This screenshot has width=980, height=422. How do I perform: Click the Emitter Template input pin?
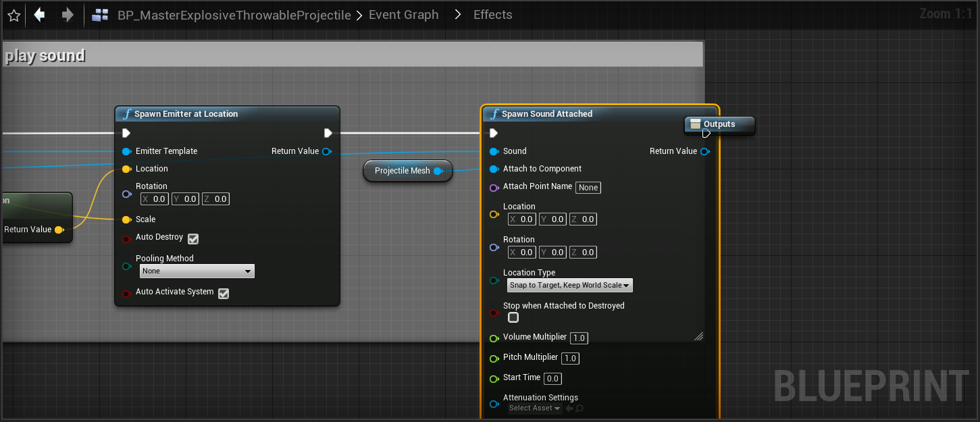(126, 151)
